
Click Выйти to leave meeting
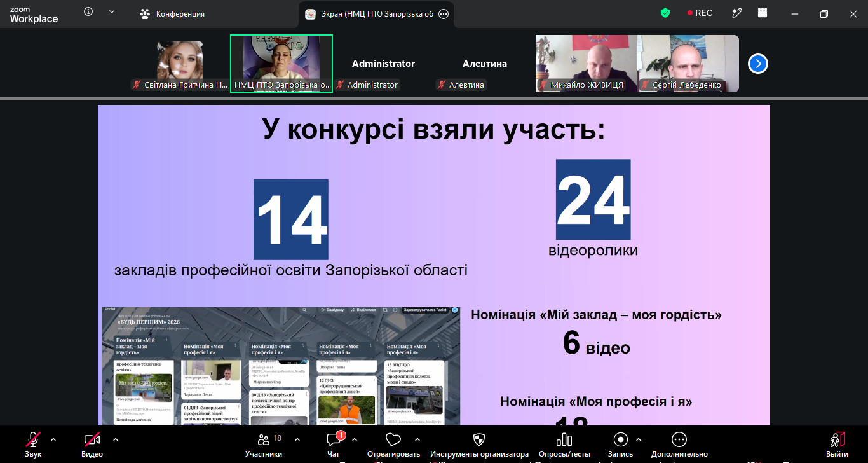coord(837,444)
